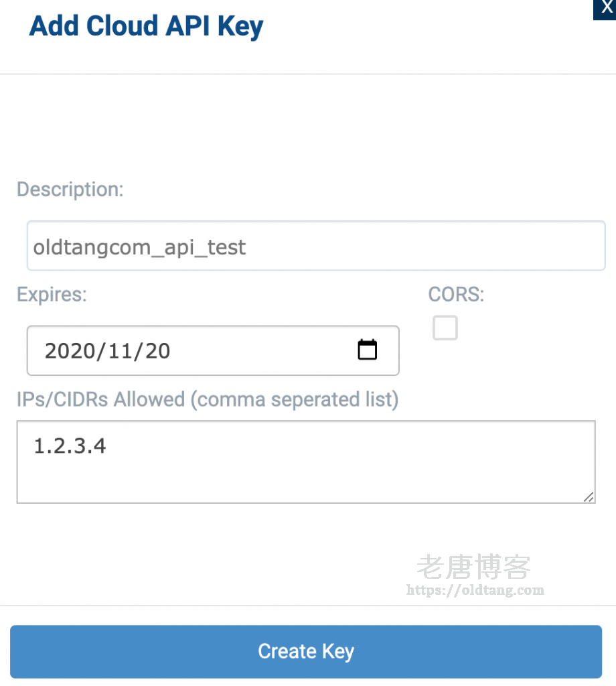Select the oldtangcom_api_test text

(x=140, y=247)
